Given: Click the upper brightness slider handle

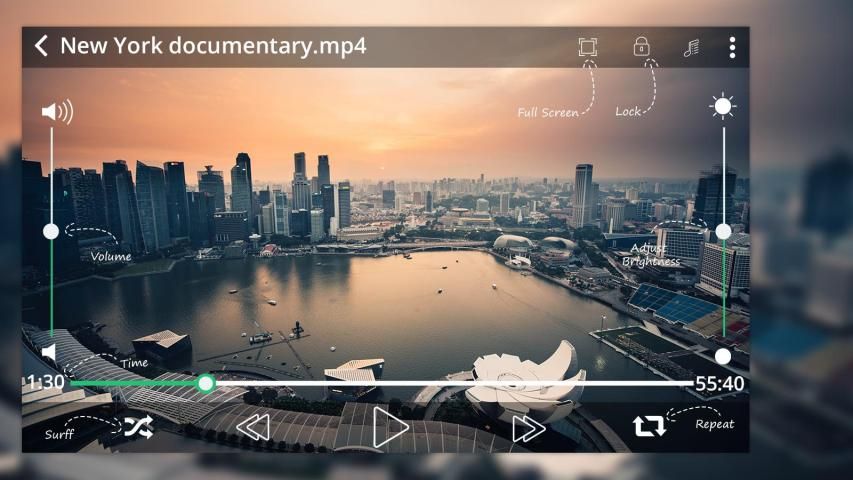Looking at the screenshot, I should pos(723,231).
